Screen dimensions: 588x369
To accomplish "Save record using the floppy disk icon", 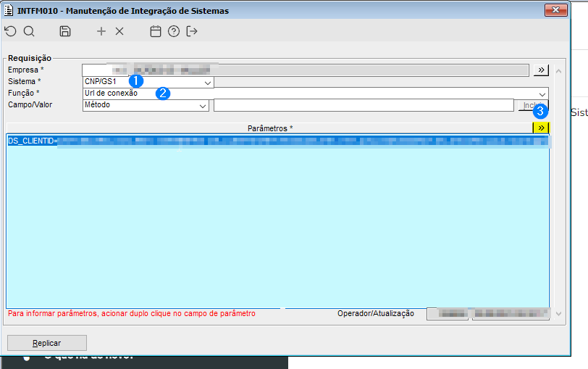I will 65,31.
